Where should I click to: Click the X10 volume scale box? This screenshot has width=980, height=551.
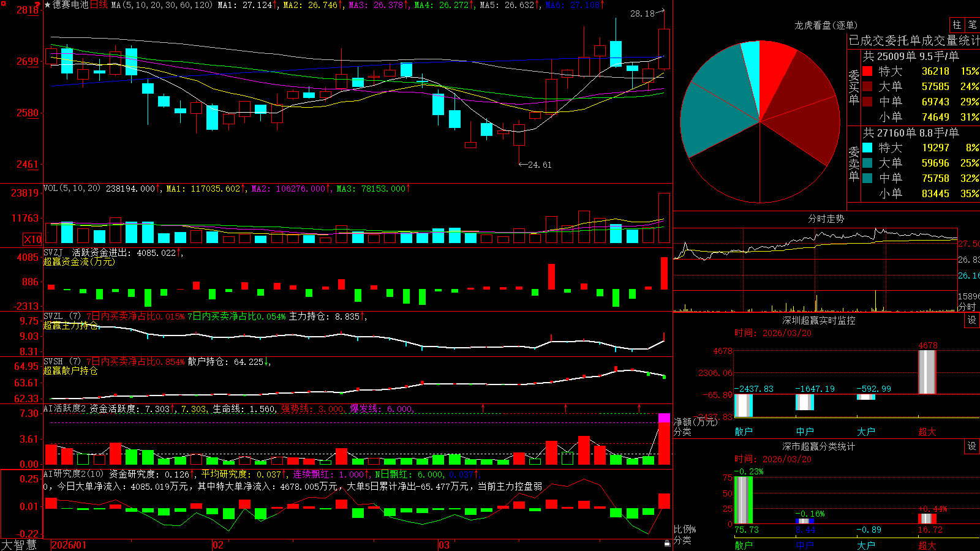(x=32, y=239)
